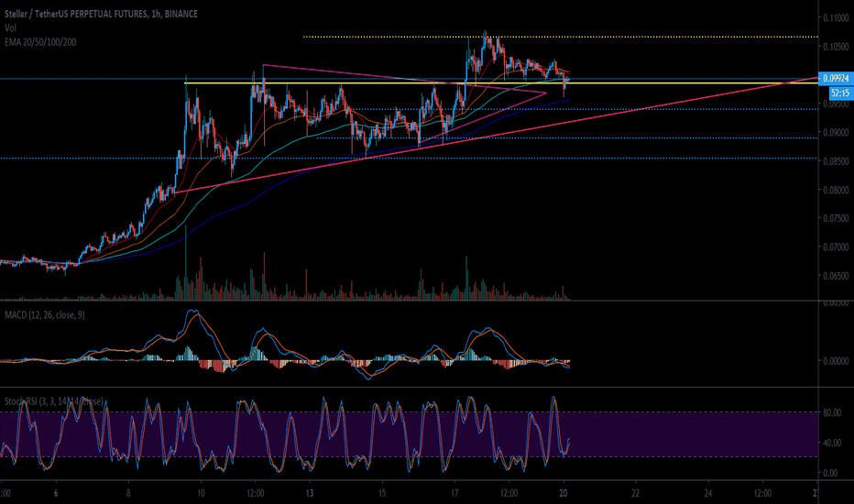Open the EMA 20/50/100/200 indicator label
Image resolution: width=854 pixels, height=504 pixels.
click(40, 42)
